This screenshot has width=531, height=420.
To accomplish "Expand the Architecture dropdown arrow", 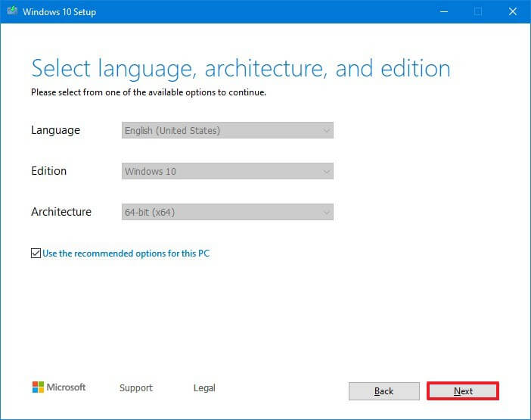I will tap(327, 213).
